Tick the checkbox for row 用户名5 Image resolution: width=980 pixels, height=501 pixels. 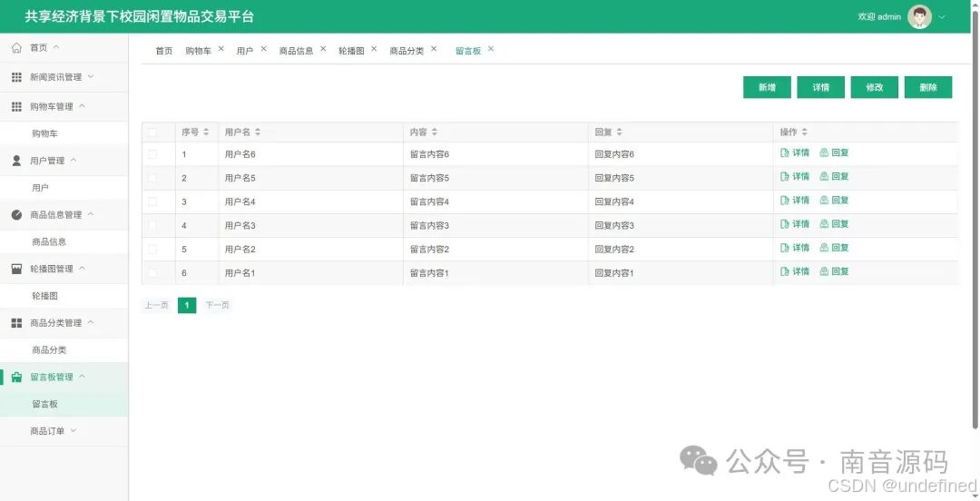coord(152,178)
